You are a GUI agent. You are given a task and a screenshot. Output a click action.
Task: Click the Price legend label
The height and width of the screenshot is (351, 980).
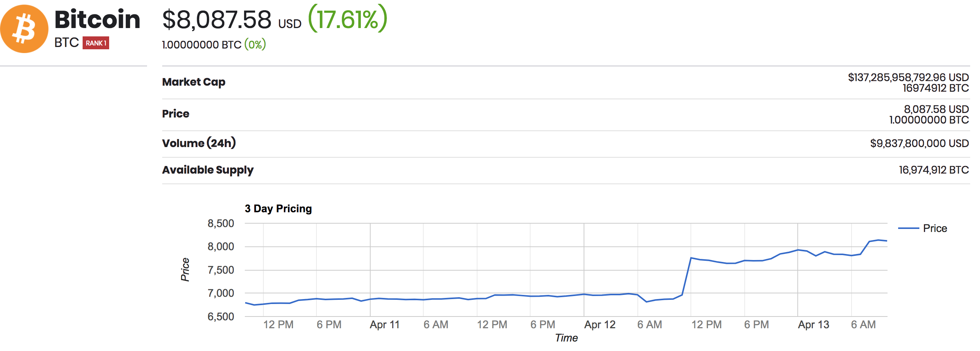point(935,229)
